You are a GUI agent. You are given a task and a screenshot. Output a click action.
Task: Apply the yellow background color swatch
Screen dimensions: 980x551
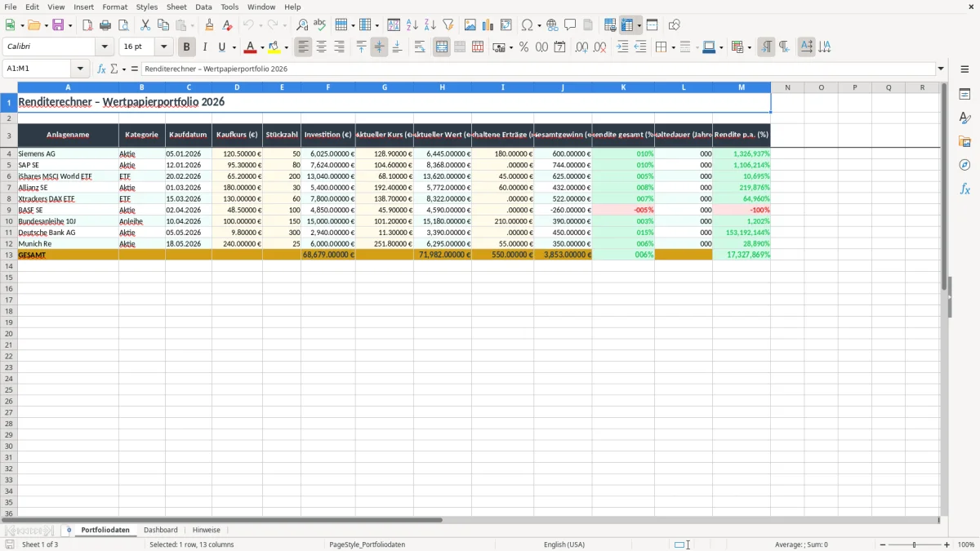274,47
